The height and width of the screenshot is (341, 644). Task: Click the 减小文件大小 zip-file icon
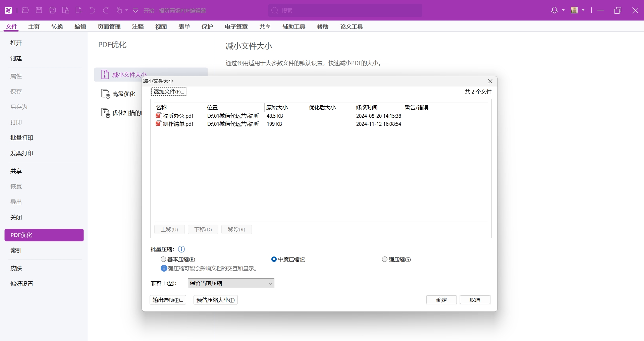pyautogui.click(x=105, y=74)
